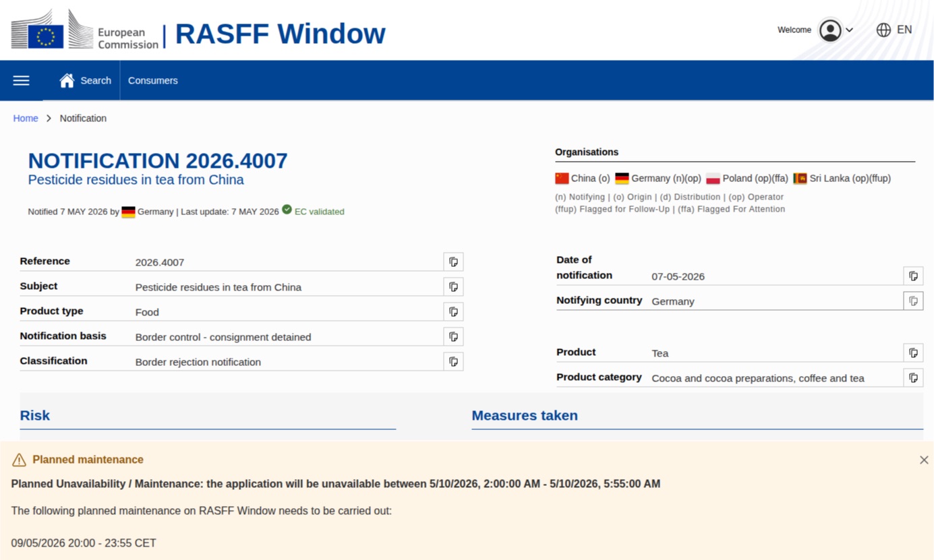934x560 pixels.
Task: Click 'Border control - consignment detained' value
Action: (x=223, y=337)
